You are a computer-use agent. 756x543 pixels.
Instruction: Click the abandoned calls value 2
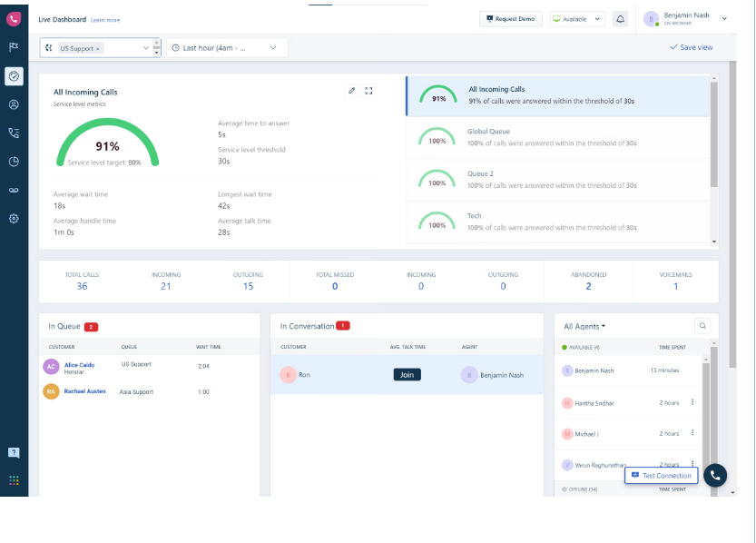588,286
